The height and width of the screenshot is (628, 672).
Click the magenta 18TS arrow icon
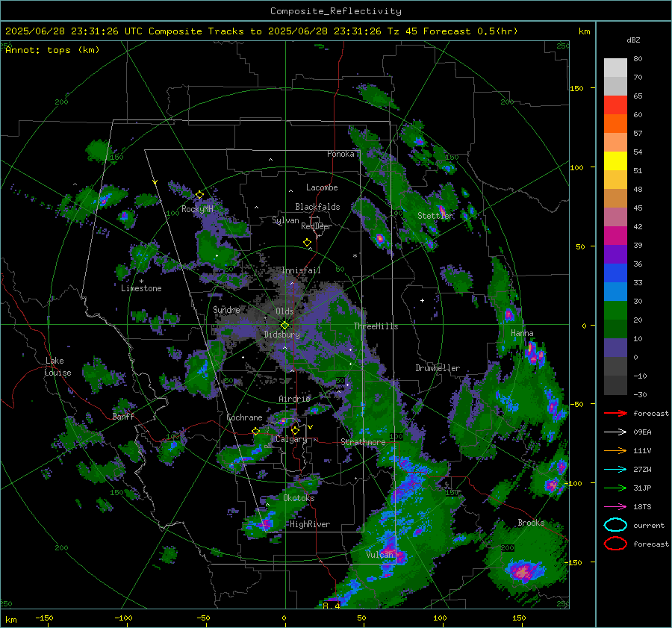pos(615,507)
